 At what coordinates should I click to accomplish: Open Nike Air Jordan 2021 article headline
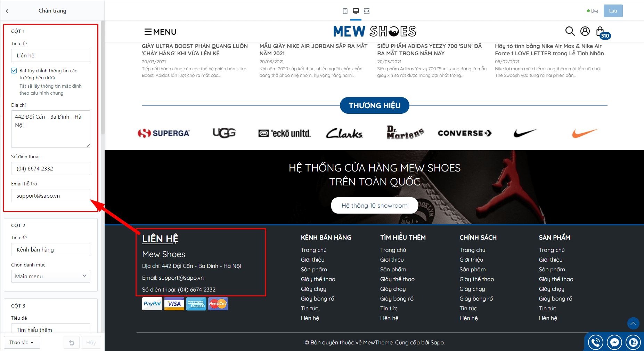click(313, 50)
